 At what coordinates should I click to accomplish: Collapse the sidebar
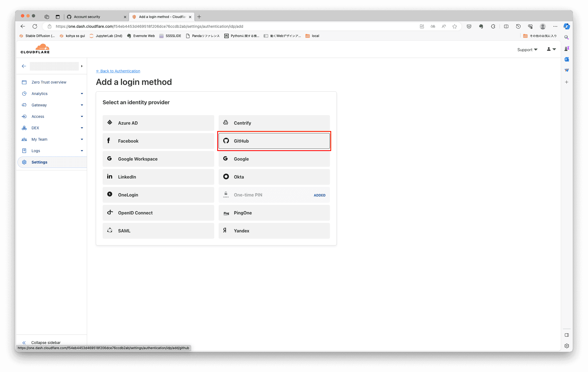pyautogui.click(x=46, y=342)
